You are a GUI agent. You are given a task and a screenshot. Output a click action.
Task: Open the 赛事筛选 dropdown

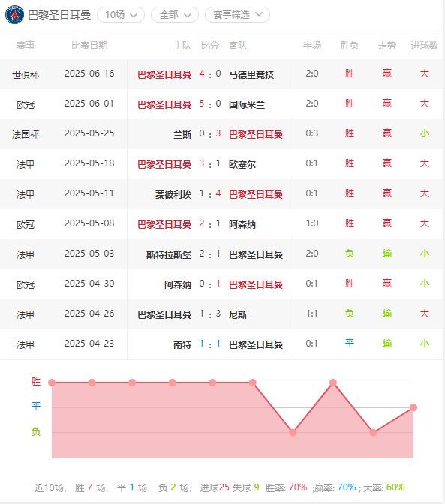tap(237, 15)
